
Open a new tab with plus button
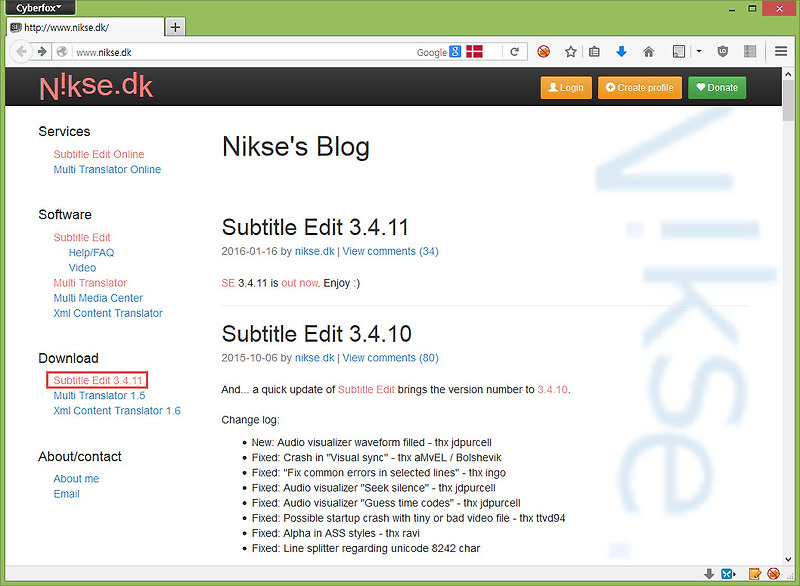click(x=175, y=27)
